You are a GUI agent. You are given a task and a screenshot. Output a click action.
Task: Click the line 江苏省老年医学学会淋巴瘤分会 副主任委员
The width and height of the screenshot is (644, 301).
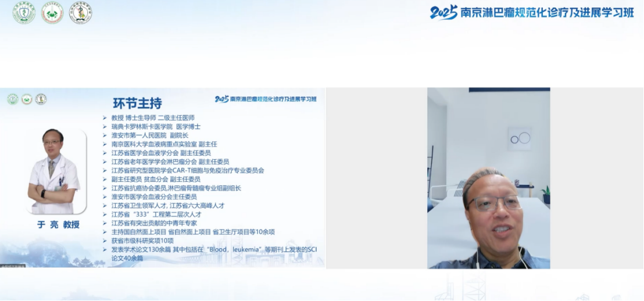tap(170, 162)
